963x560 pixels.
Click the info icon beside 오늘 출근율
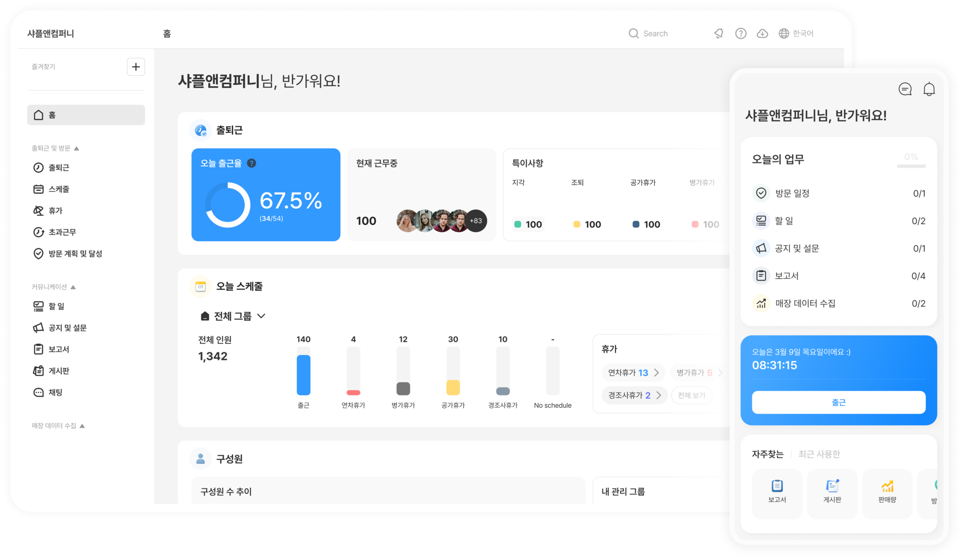[252, 163]
